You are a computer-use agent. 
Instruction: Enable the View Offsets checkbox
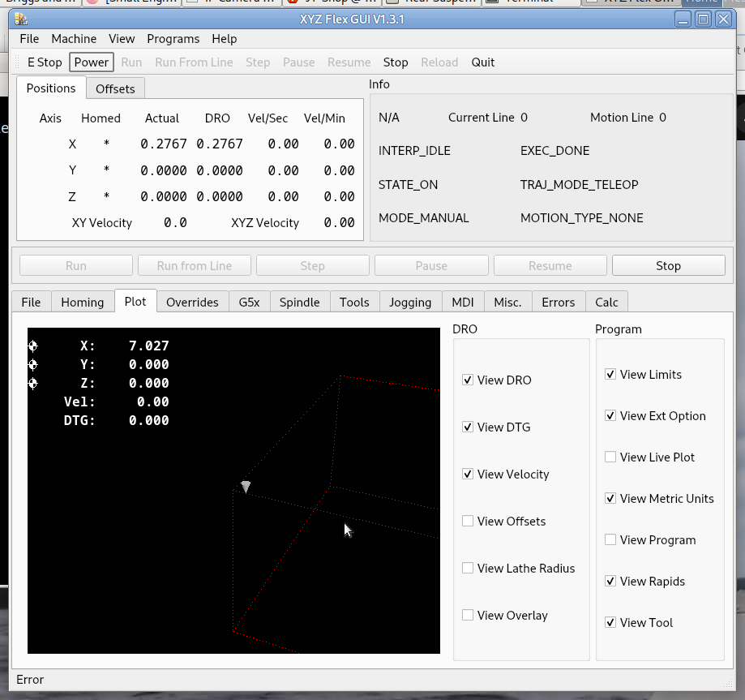pos(468,522)
